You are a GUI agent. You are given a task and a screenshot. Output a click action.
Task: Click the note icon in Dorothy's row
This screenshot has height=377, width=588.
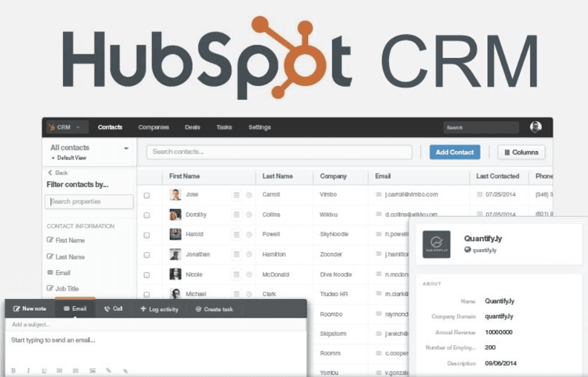tap(236, 215)
